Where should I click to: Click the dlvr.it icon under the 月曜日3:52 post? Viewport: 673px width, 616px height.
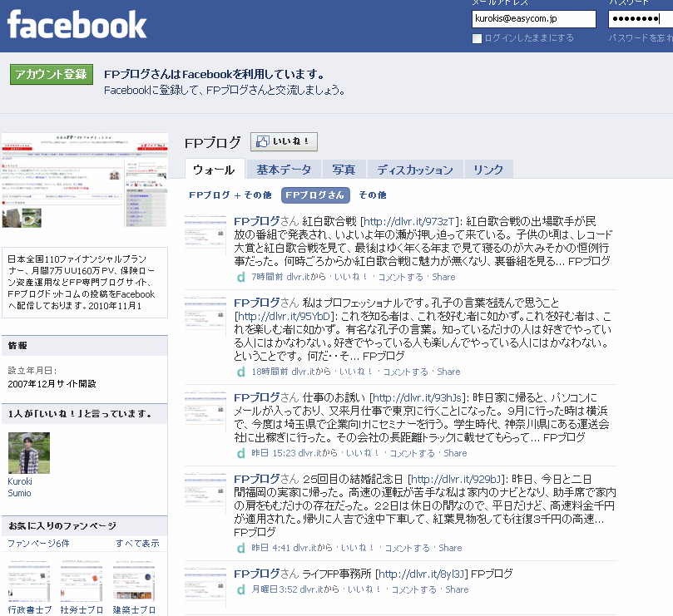tap(241, 590)
